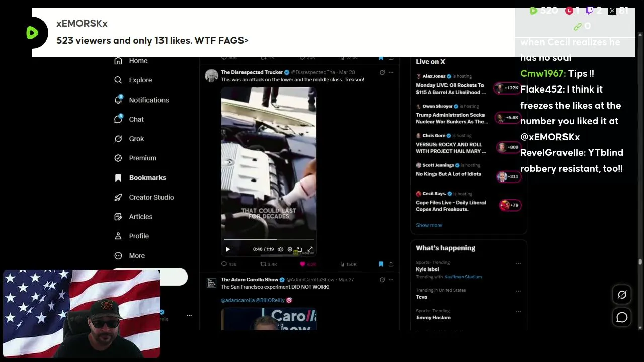This screenshot has height=362, width=644.
Task: Click the Rumble logo on overlay
Action: [x=32, y=33]
